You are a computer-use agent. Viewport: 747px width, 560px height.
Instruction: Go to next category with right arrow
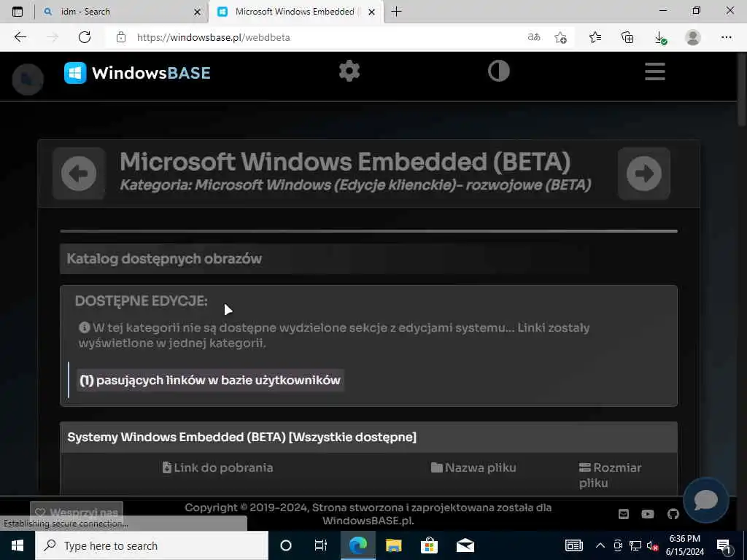(644, 174)
